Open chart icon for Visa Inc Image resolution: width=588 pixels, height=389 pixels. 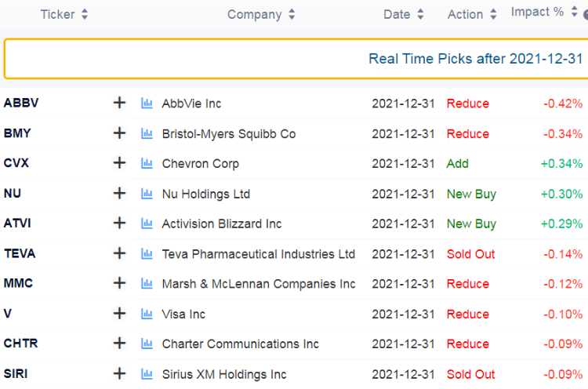147,314
